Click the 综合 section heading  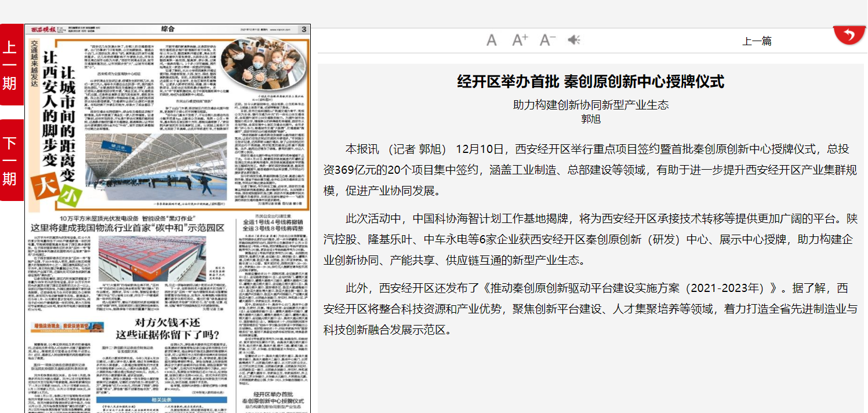[168, 30]
